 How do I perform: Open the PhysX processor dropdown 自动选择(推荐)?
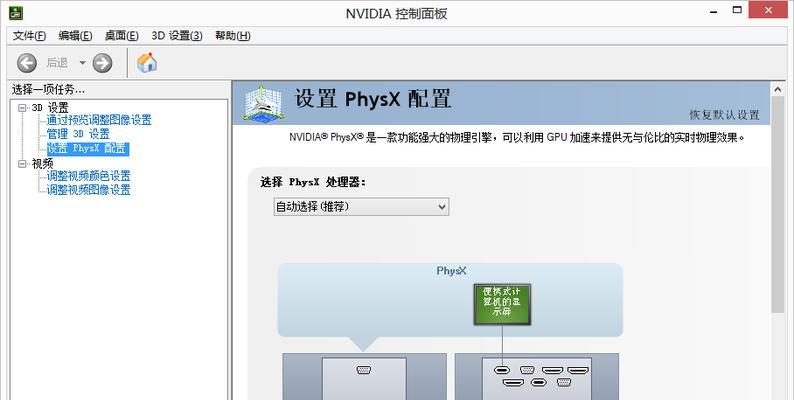click(x=362, y=207)
